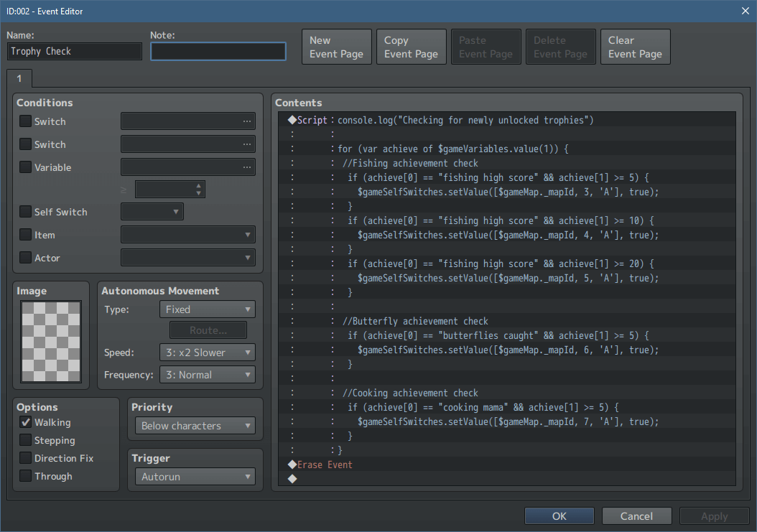Image resolution: width=757 pixels, height=532 pixels.
Task: Click diamond marker beside Erase Event
Action: tap(292, 465)
